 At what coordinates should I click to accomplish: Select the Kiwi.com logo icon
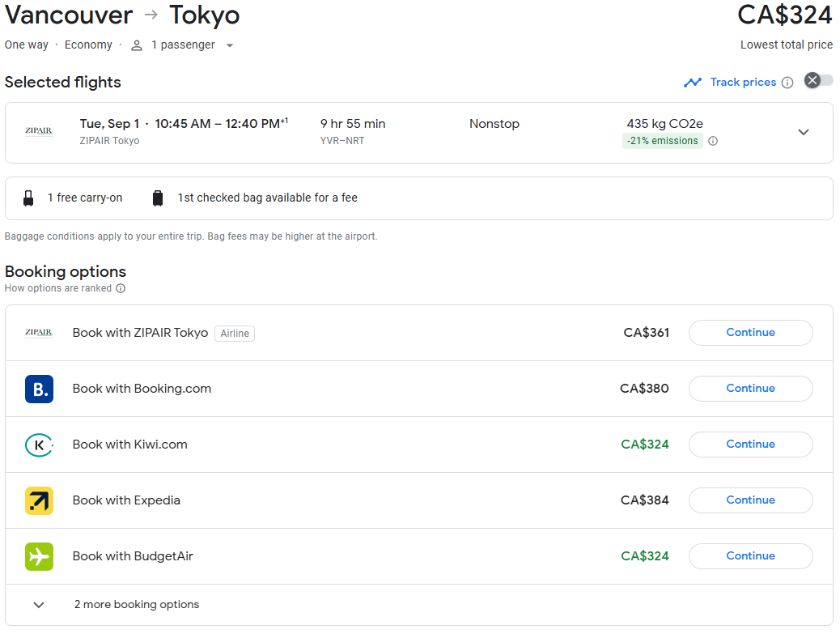39,444
